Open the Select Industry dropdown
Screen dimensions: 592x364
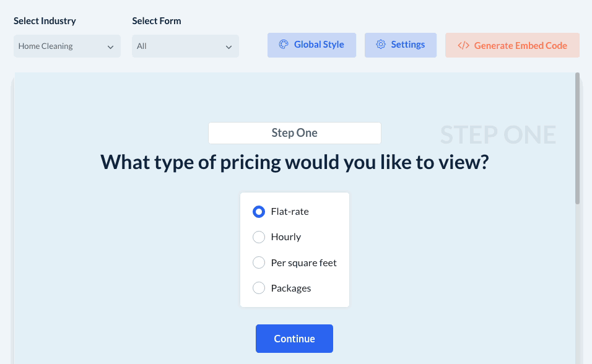coord(67,46)
